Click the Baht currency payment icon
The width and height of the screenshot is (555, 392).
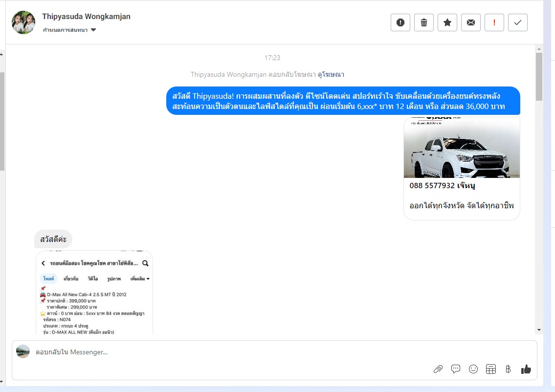click(x=508, y=370)
